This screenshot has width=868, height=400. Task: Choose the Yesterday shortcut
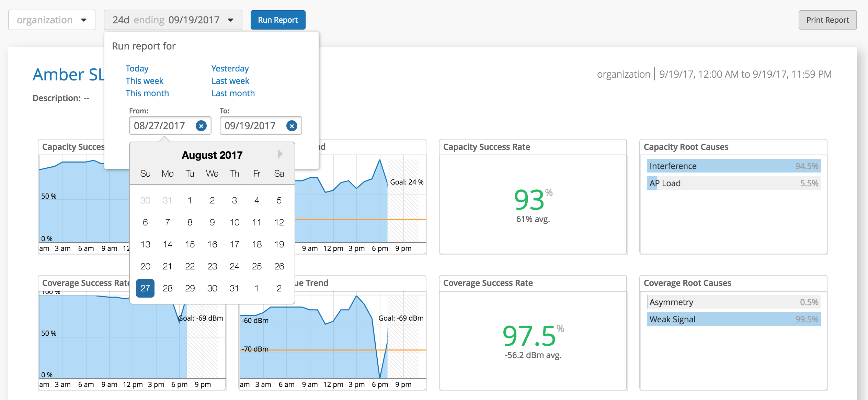point(230,68)
